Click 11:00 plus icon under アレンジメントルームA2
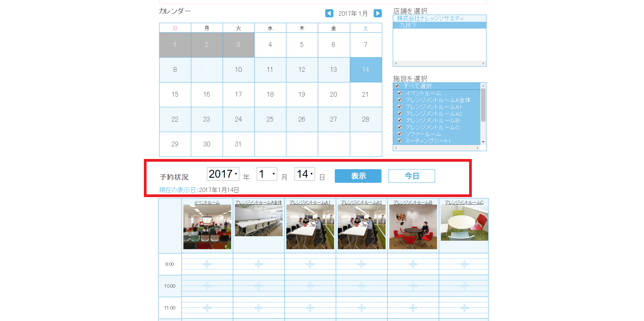644x321 pixels. click(361, 308)
